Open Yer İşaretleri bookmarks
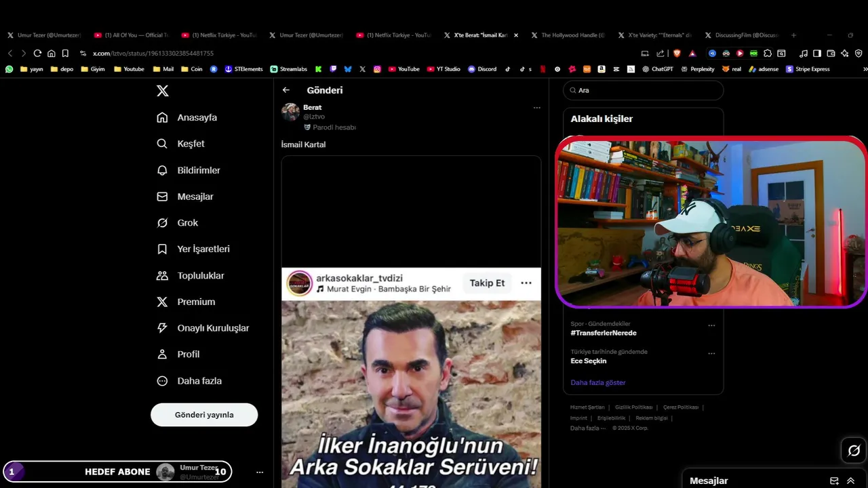The image size is (868, 488). click(x=193, y=249)
